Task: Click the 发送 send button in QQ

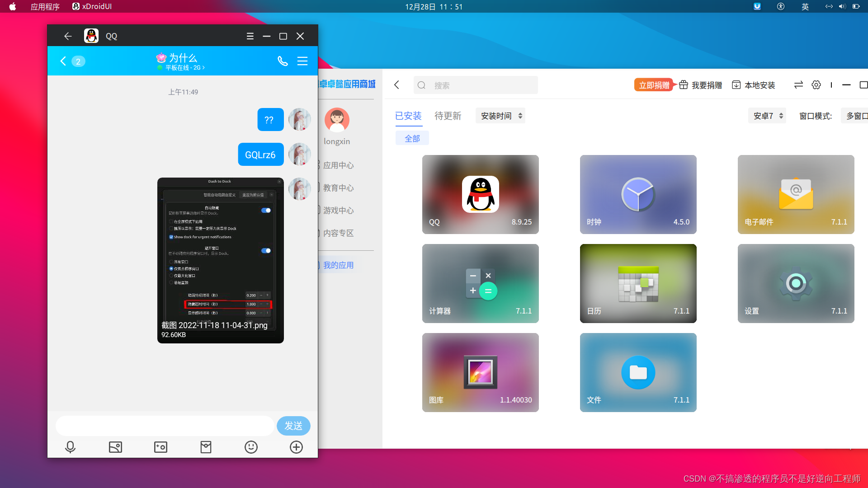Action: click(x=293, y=426)
